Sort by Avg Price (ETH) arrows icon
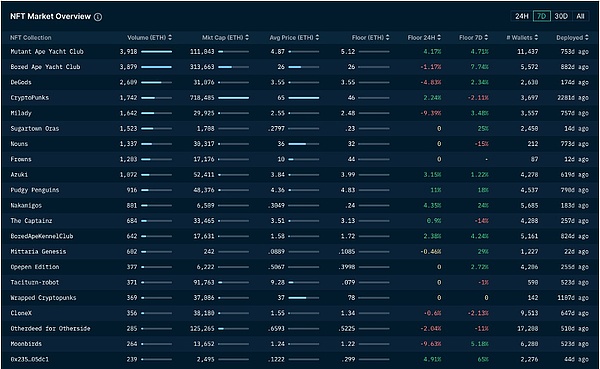The width and height of the screenshot is (600, 369). point(317,38)
